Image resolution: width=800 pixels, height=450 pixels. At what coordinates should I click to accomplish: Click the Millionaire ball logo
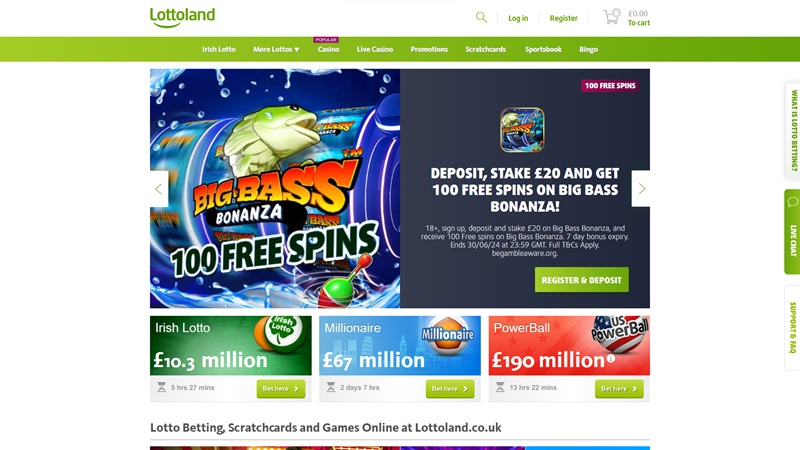pos(447,334)
